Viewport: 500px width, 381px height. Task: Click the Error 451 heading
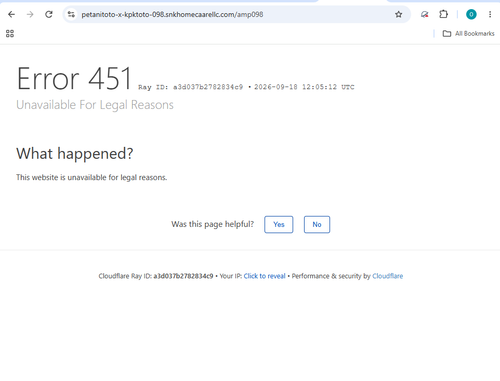pos(74,79)
